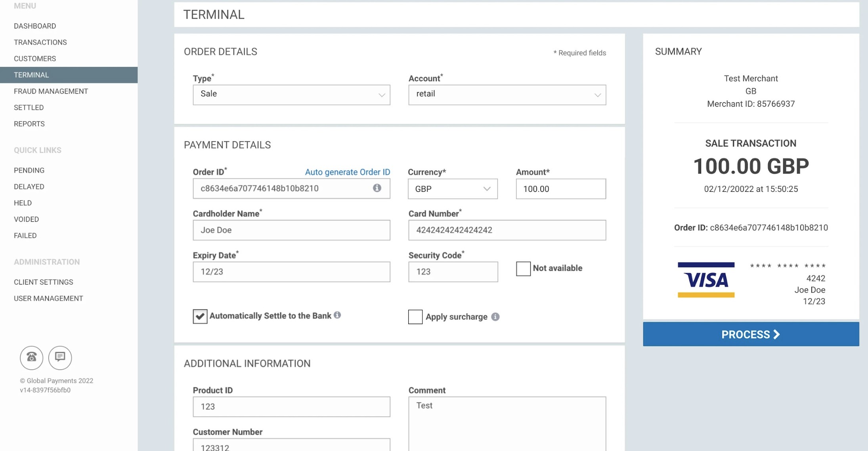Open the Currency dropdown set to GBP
The width and height of the screenshot is (868, 451).
point(452,189)
